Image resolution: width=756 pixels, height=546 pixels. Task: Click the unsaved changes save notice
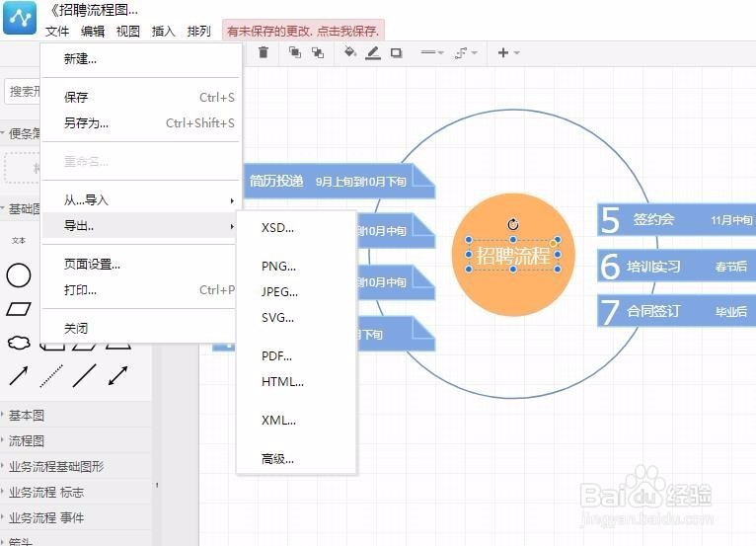click(x=303, y=31)
